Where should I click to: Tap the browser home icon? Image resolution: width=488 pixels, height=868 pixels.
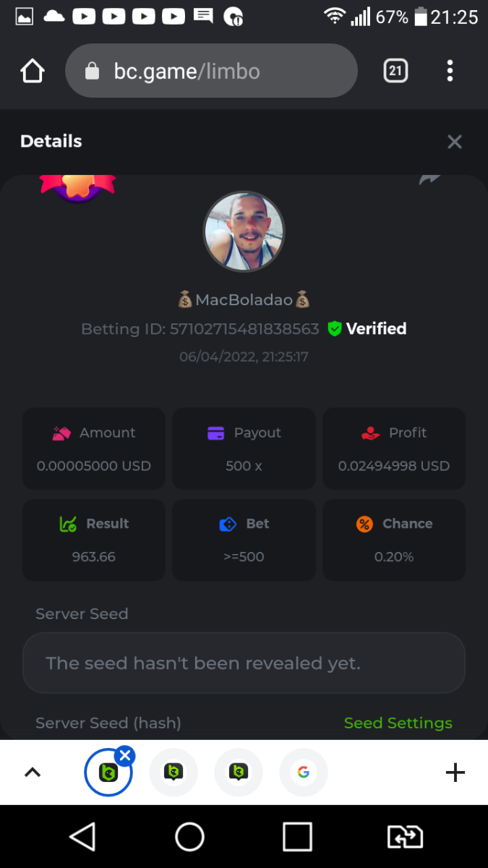[33, 71]
